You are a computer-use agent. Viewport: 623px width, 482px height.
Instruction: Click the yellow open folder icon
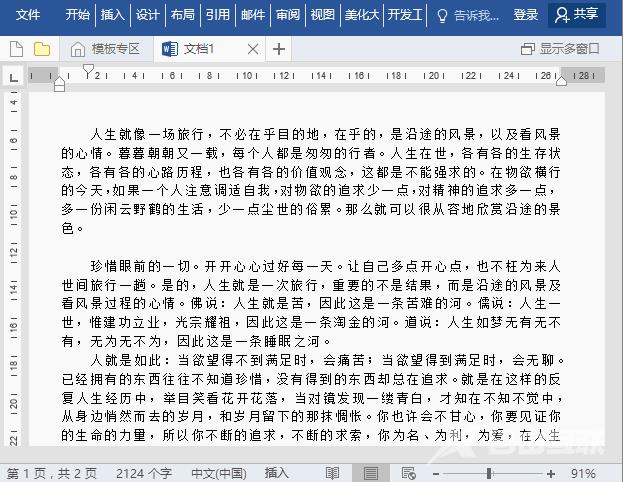coord(42,49)
